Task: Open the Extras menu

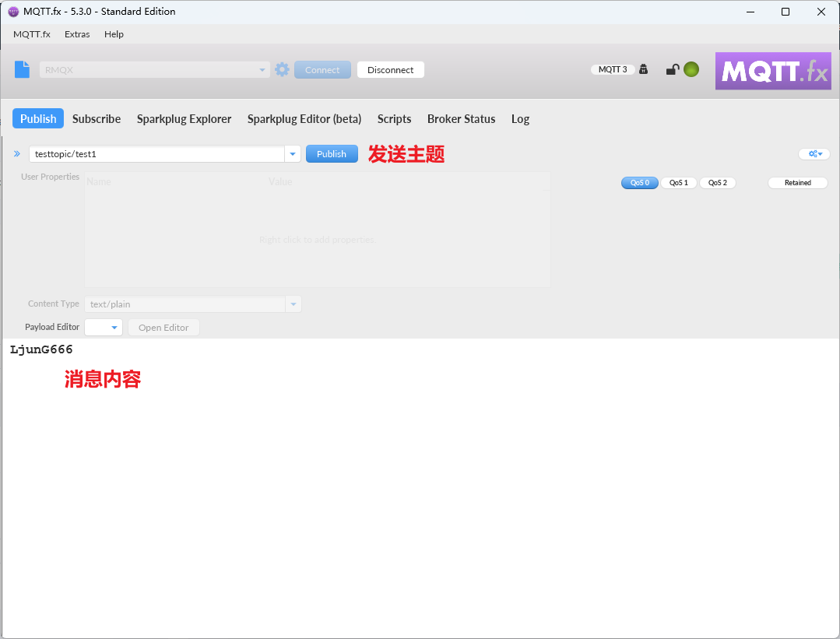Action: point(77,34)
